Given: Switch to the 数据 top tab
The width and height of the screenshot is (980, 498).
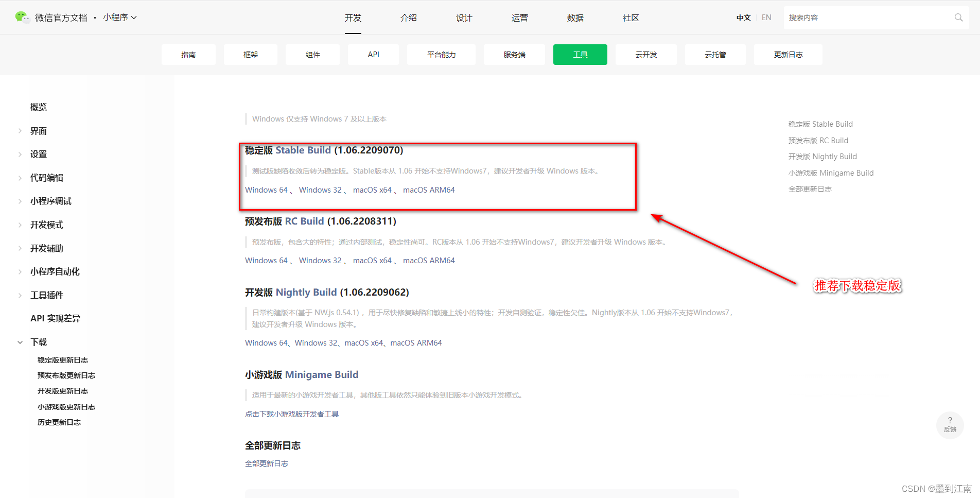Looking at the screenshot, I should pyautogui.click(x=575, y=18).
